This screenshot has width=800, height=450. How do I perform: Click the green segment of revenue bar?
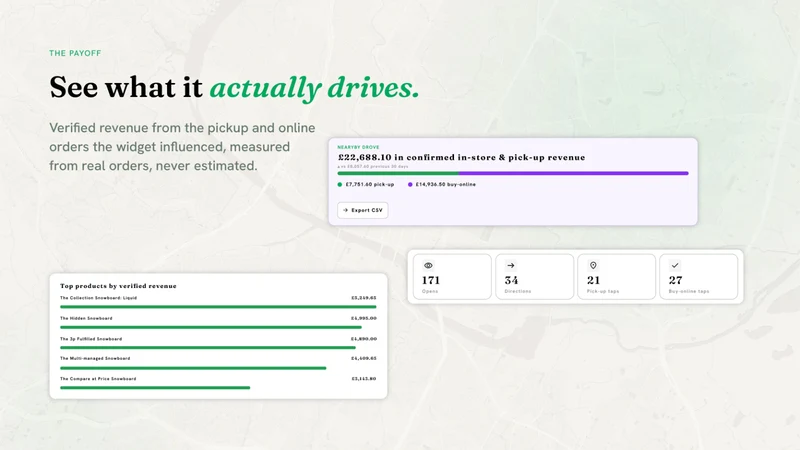click(398, 173)
